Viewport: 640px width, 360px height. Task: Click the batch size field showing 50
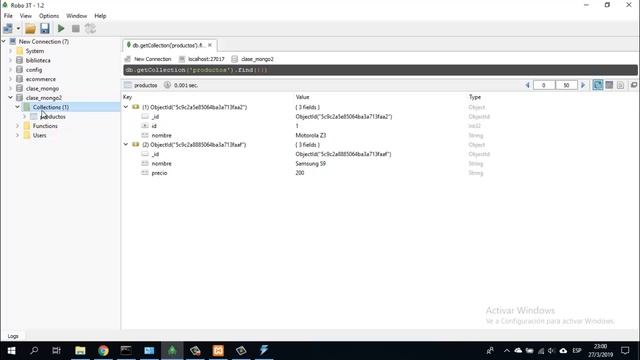click(566, 85)
